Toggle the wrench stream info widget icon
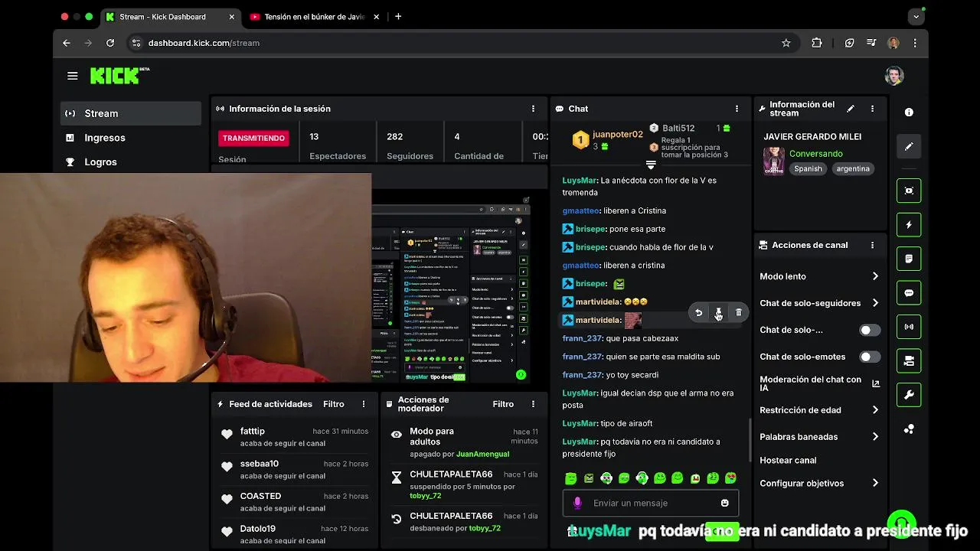The image size is (980, 551). (909, 395)
